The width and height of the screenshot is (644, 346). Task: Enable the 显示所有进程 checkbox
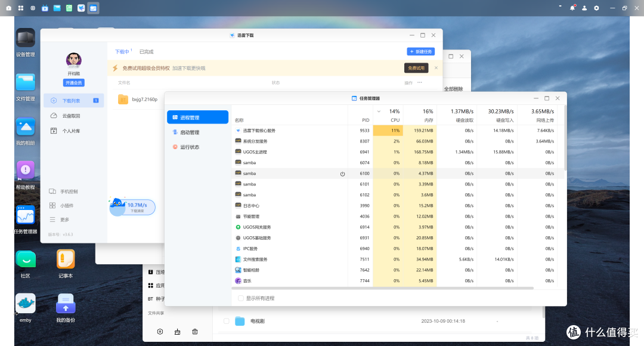[241, 298]
